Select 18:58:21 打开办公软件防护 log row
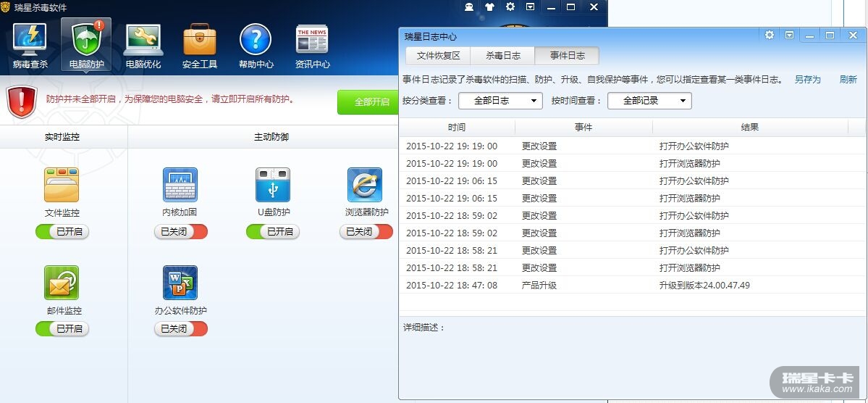The height and width of the screenshot is (403, 868). pyautogui.click(x=632, y=251)
